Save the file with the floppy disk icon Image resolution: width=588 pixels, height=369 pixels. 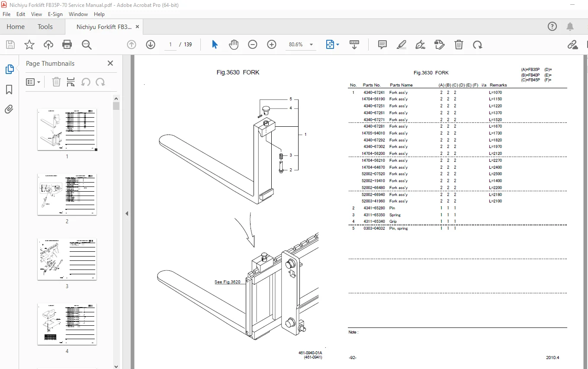(10, 45)
